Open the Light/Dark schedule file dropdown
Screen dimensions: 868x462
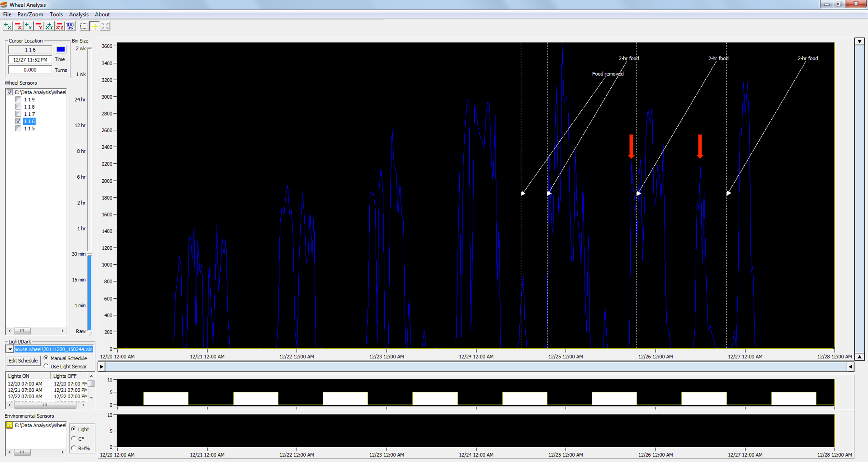10,349
